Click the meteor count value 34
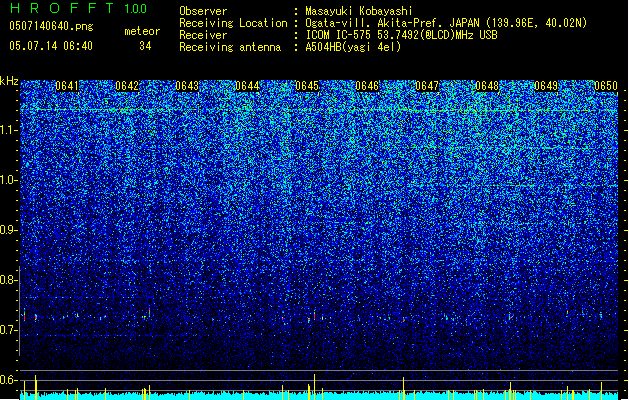The width and height of the screenshot is (629, 400). click(145, 46)
